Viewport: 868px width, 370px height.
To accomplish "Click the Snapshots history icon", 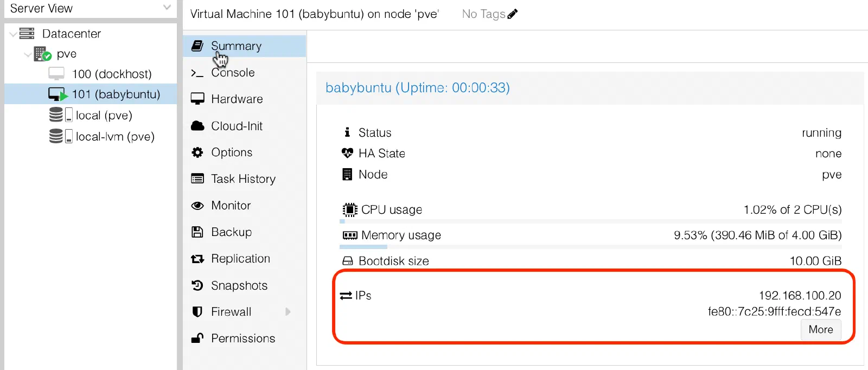I will [x=197, y=285].
